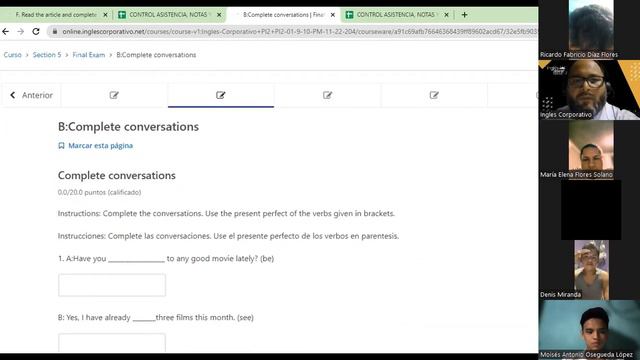The height and width of the screenshot is (360, 640).
Task: Click the green Sheets icon on fourth tab
Action: pyautogui.click(x=349, y=15)
